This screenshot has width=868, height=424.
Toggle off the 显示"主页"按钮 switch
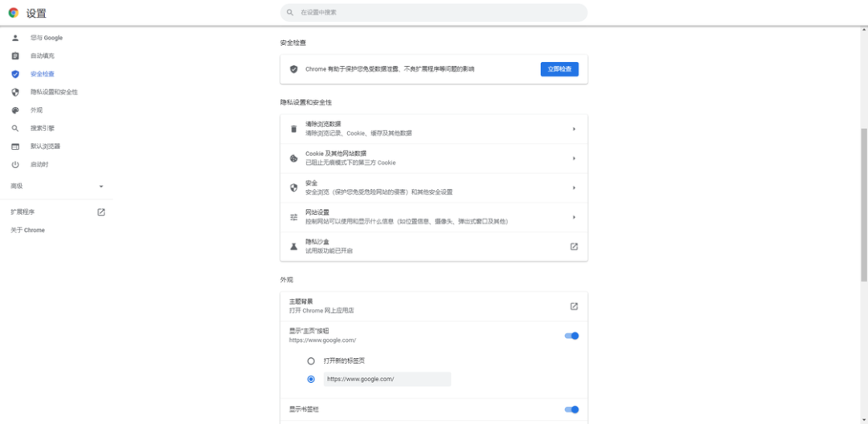tap(571, 335)
